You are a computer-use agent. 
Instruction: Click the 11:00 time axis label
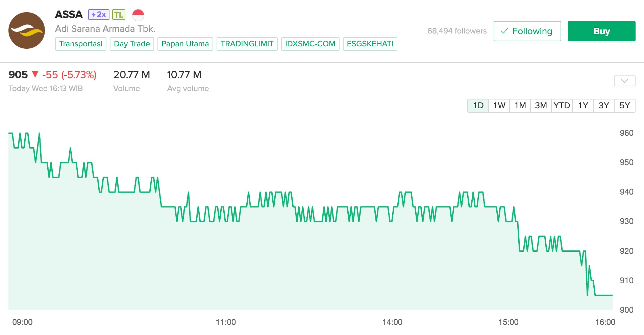pos(226,322)
